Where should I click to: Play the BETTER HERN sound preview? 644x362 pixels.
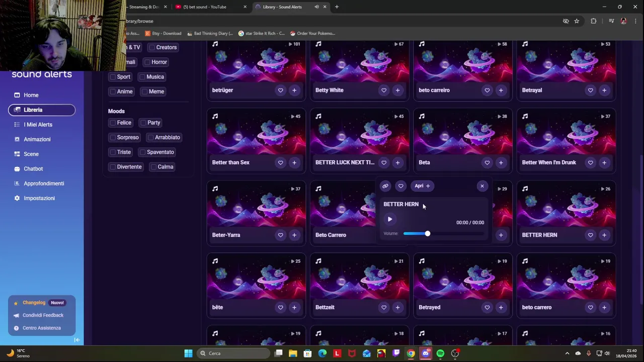pos(390,219)
